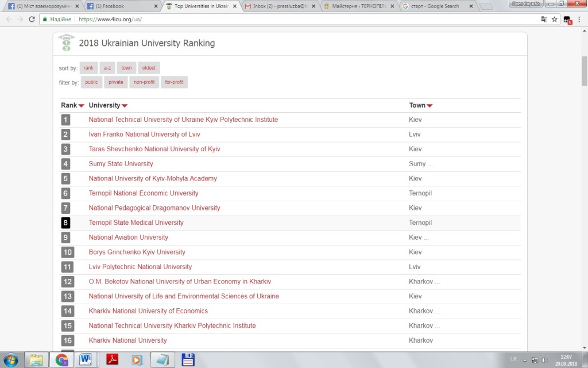
Task: Click the volume speaker icon in system tray
Action: [544, 360]
